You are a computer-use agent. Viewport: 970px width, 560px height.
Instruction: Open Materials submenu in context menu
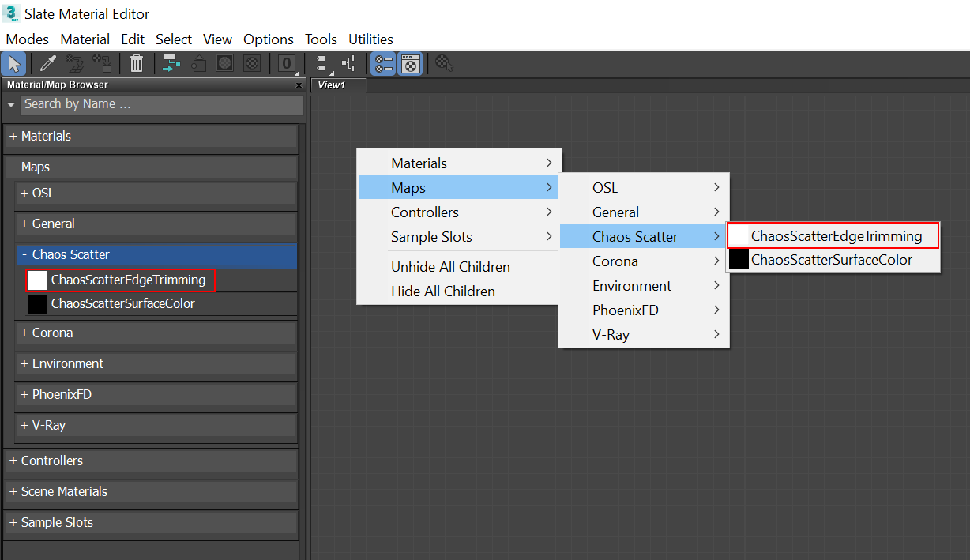[459, 163]
